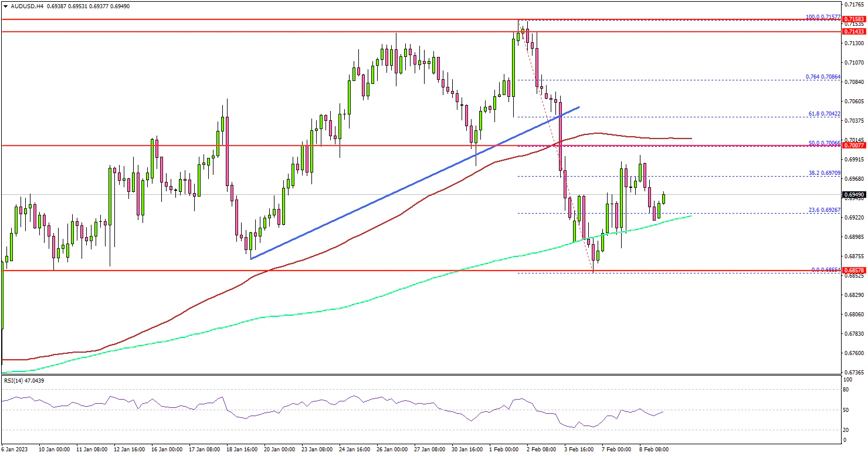The height and width of the screenshot is (456, 868).
Task: Click the 8 Feb 08:00 time label
Action: coord(653,449)
